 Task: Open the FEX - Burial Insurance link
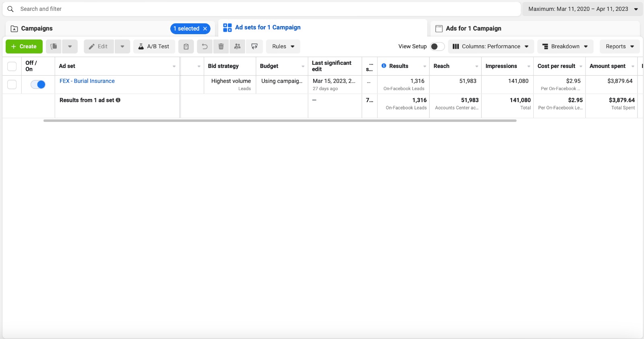pos(87,81)
